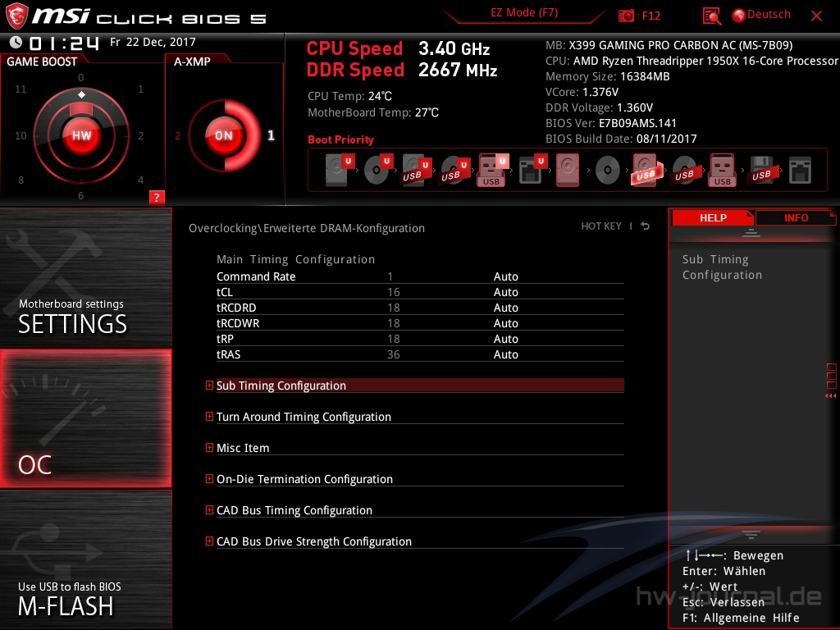Open the Deutsch language globe selector
This screenshot has width=840, height=630.
click(x=761, y=15)
